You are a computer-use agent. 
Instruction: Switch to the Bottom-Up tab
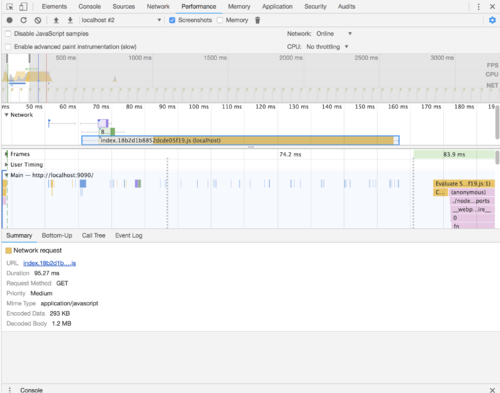(x=57, y=236)
